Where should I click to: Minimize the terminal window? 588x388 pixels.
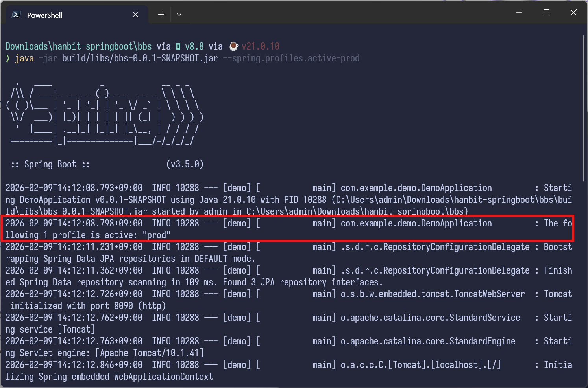519,13
